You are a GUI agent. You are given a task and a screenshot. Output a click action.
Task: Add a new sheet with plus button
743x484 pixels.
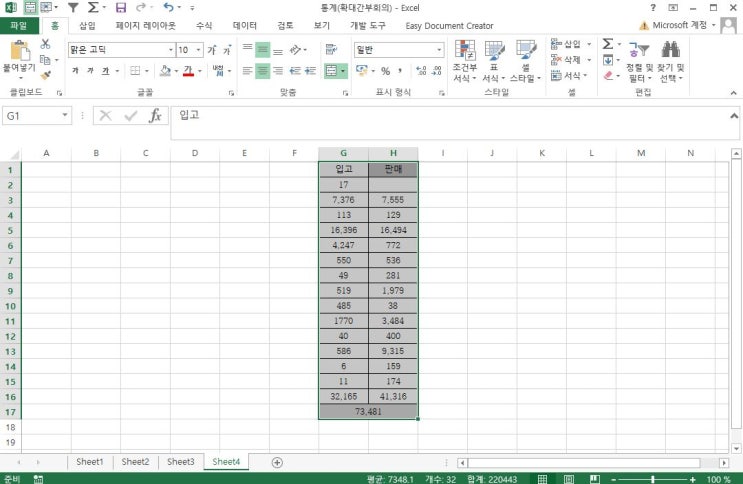pos(277,462)
